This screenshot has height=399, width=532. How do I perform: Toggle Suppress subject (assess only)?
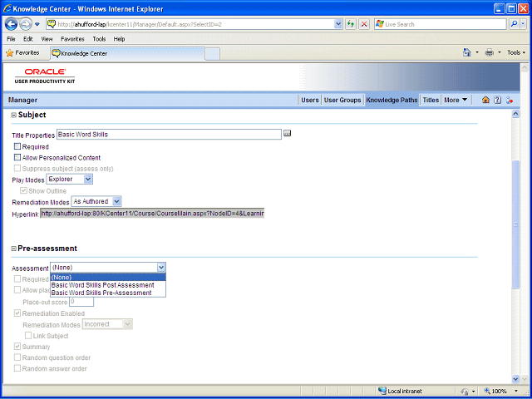tap(17, 168)
